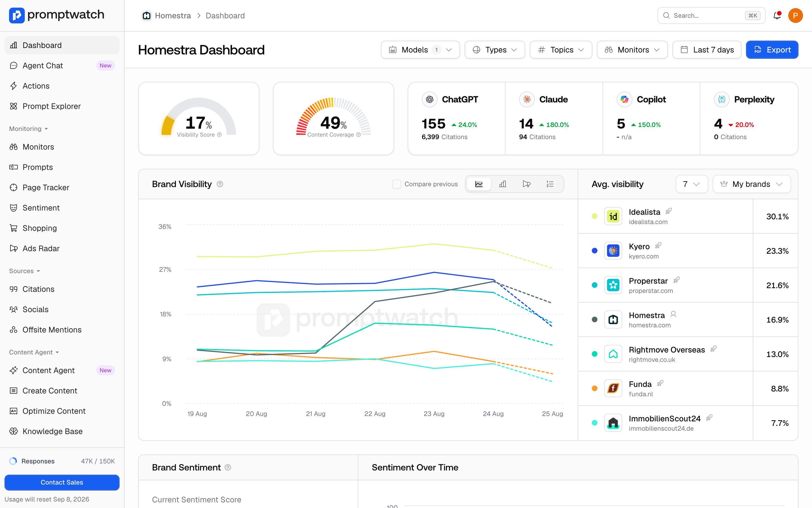This screenshot has width=812, height=508.
Task: Open Offsite Mentions page
Action: pyautogui.click(x=62, y=330)
